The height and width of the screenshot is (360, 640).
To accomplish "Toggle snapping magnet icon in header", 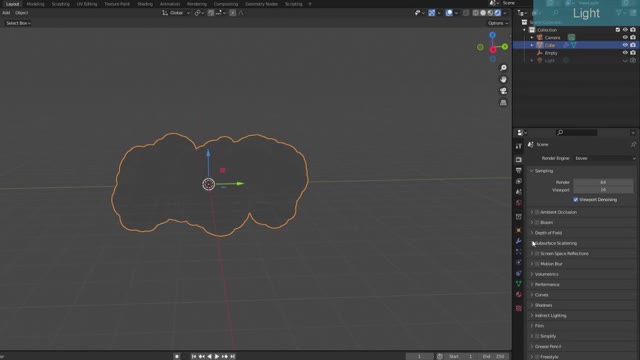I will [x=211, y=13].
